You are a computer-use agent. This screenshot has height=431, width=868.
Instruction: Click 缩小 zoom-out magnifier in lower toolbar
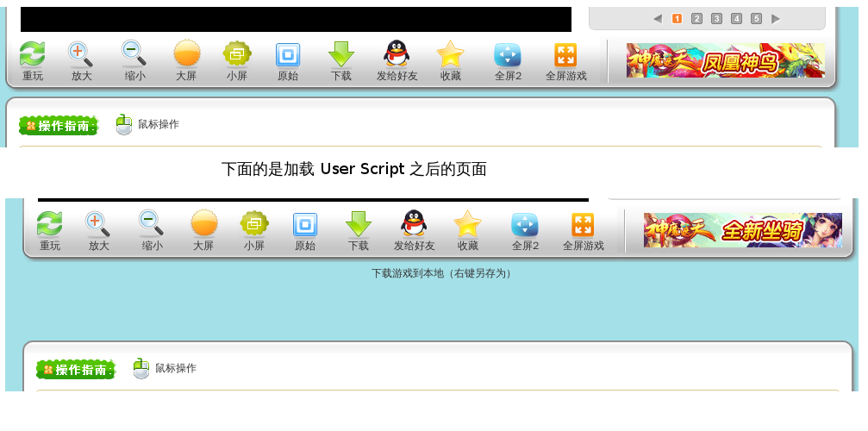coord(151,224)
